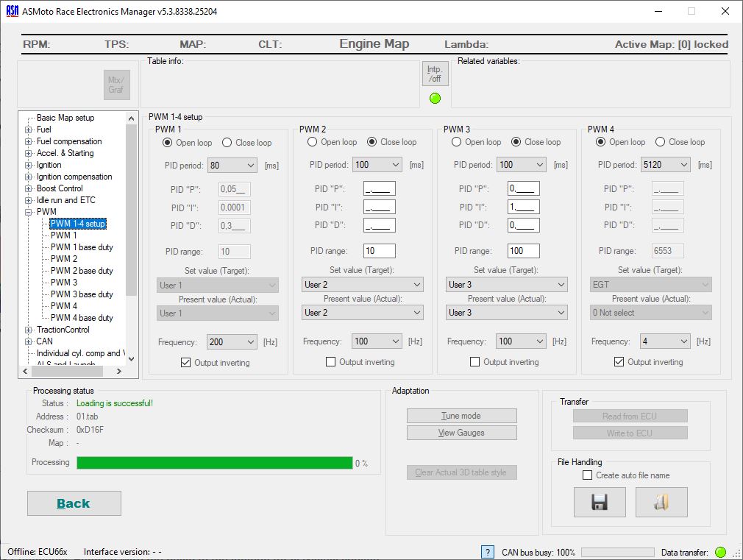Image resolution: width=743 pixels, height=560 pixels.
Task: Collapse the PWM tree node
Action: (29, 212)
